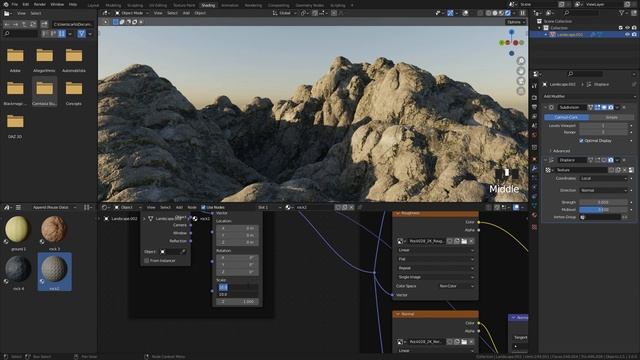Viewport: 640px width, 360px height.
Task: Toggle Optimal Display checkbox
Action: tap(581, 140)
